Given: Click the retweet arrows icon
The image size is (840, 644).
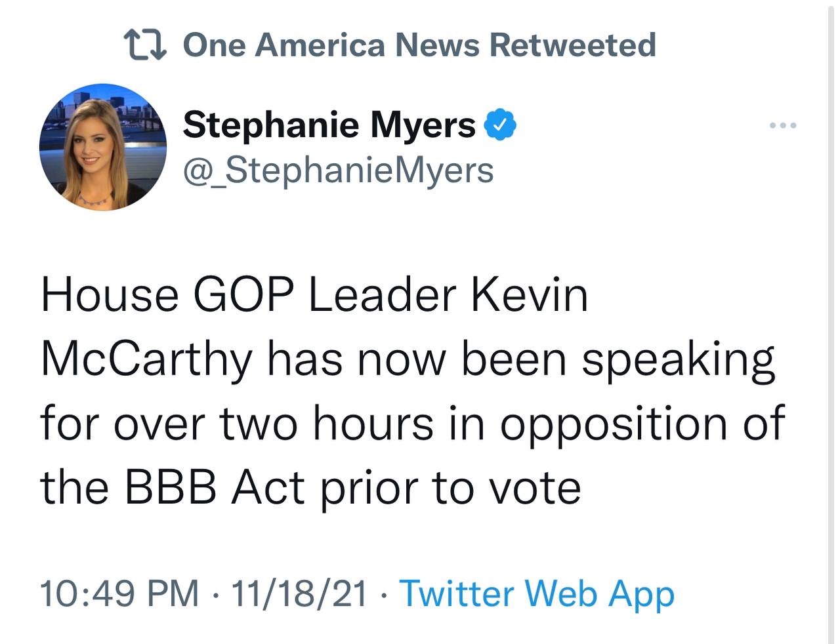Looking at the screenshot, I should (x=145, y=45).
